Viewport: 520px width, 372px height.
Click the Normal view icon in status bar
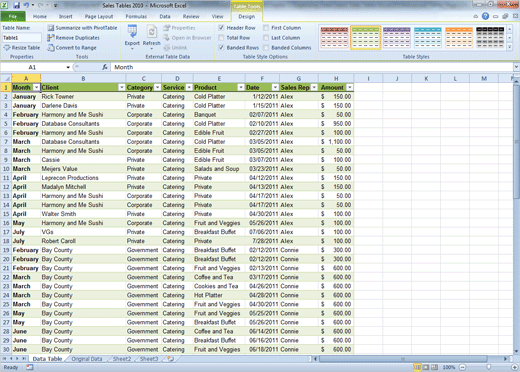[417, 367]
